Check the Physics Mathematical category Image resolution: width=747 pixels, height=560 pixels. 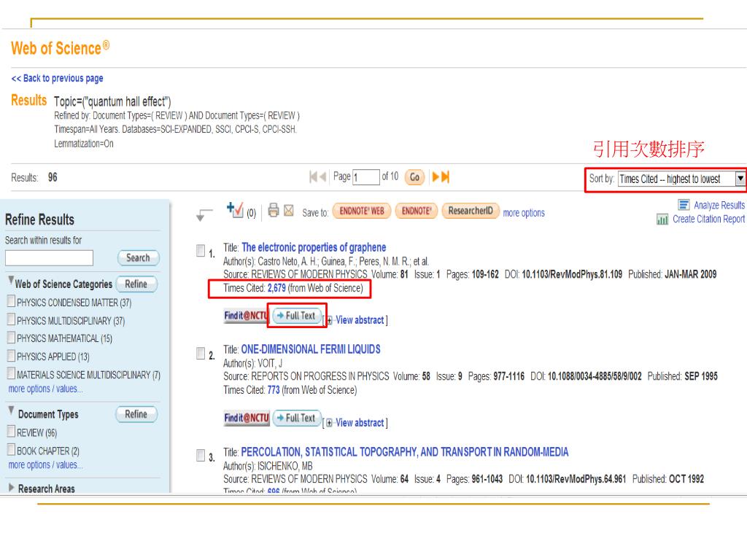point(11,338)
